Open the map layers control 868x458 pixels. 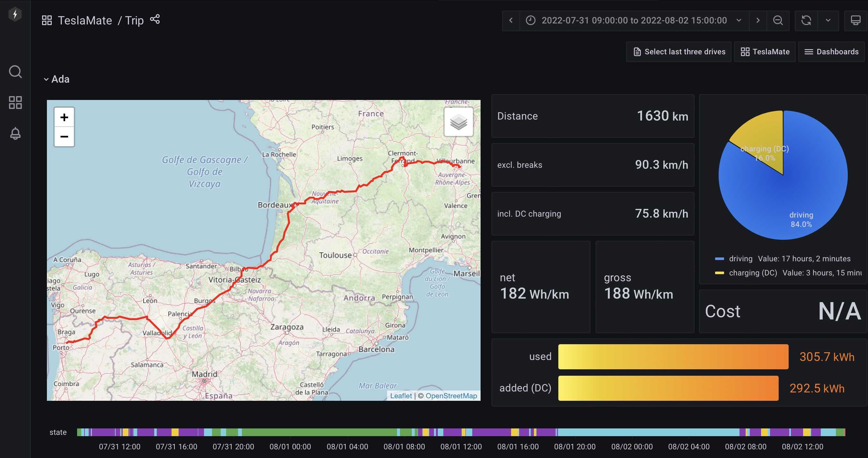(x=458, y=122)
